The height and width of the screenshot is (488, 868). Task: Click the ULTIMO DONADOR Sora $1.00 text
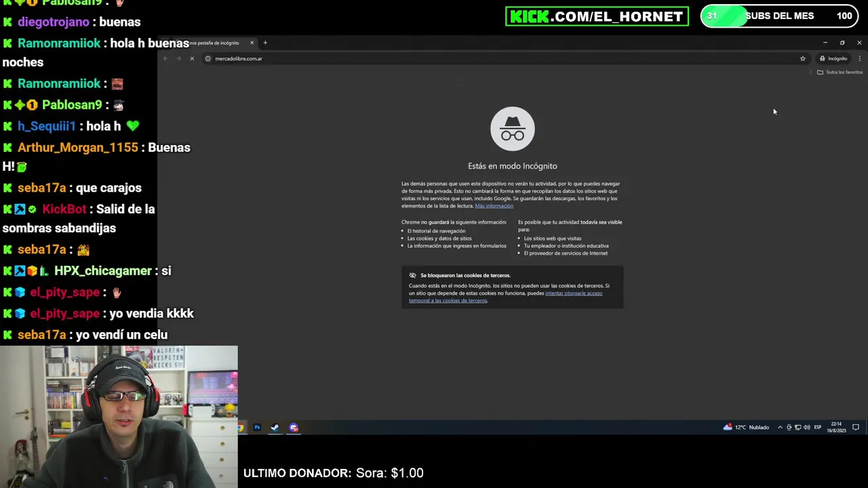(x=333, y=473)
